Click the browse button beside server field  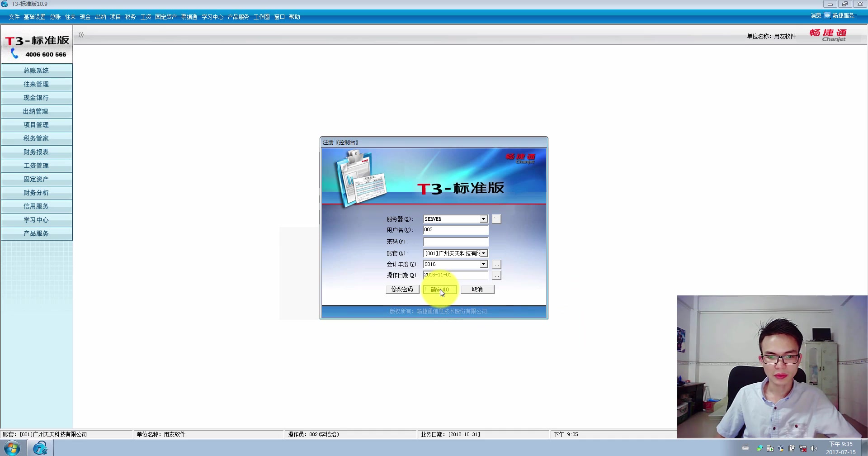point(496,219)
